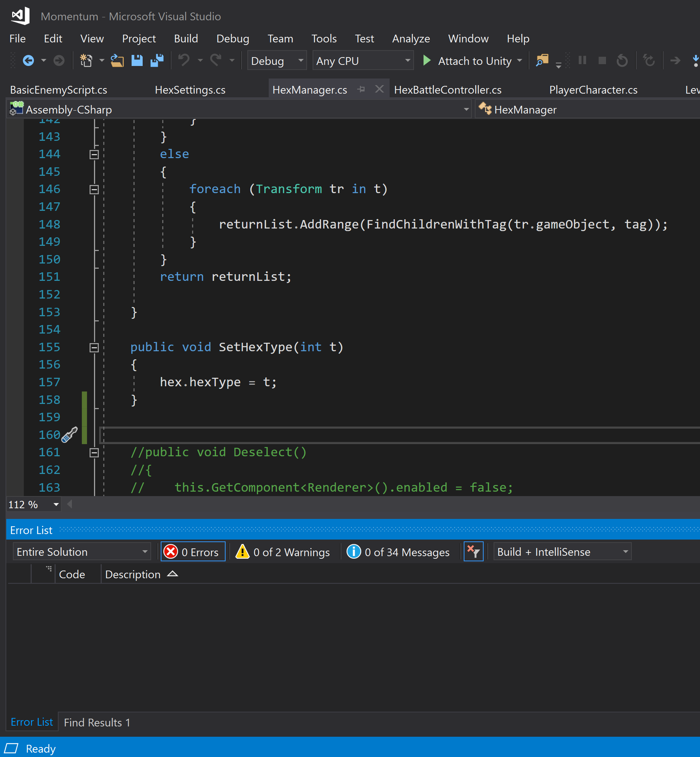Click the HexManager class icon

tap(485, 109)
